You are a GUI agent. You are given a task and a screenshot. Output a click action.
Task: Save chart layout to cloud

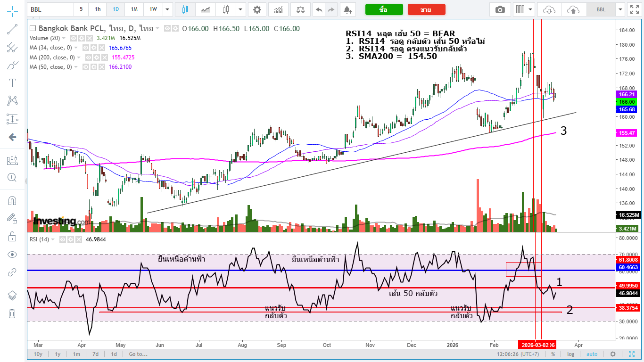tap(573, 9)
